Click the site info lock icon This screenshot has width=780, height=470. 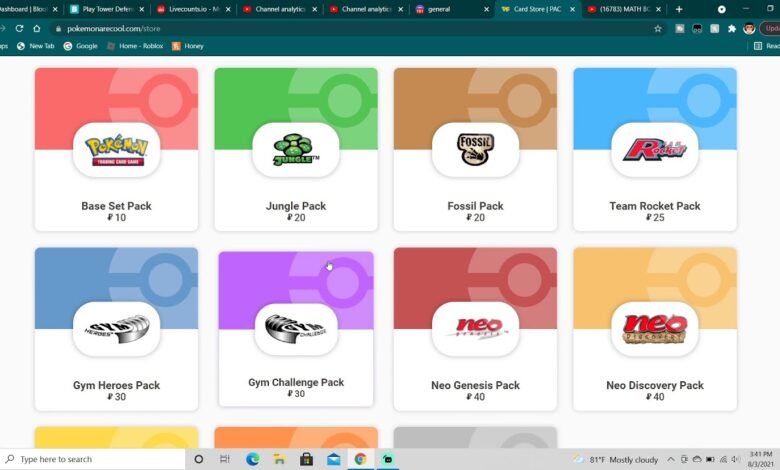tap(58, 29)
